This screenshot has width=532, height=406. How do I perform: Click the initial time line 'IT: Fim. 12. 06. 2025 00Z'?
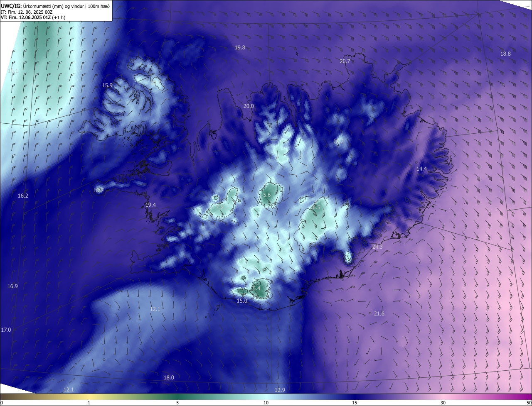[26, 12]
